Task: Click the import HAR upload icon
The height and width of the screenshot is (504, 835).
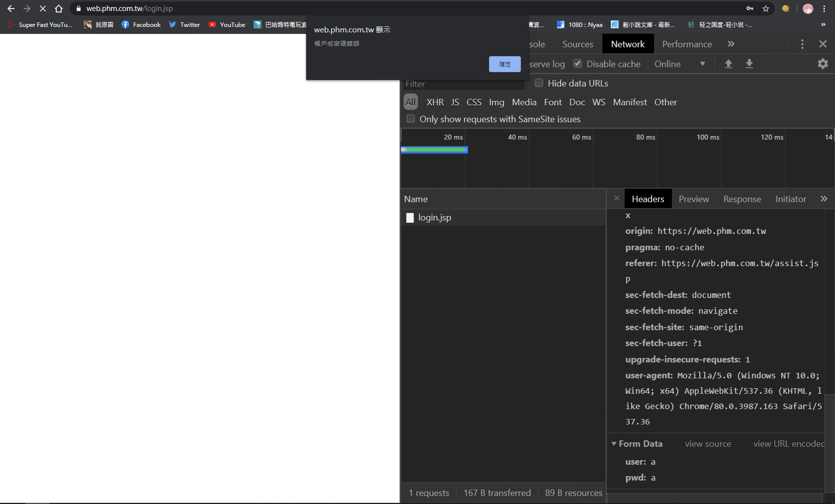Action: 728,64
